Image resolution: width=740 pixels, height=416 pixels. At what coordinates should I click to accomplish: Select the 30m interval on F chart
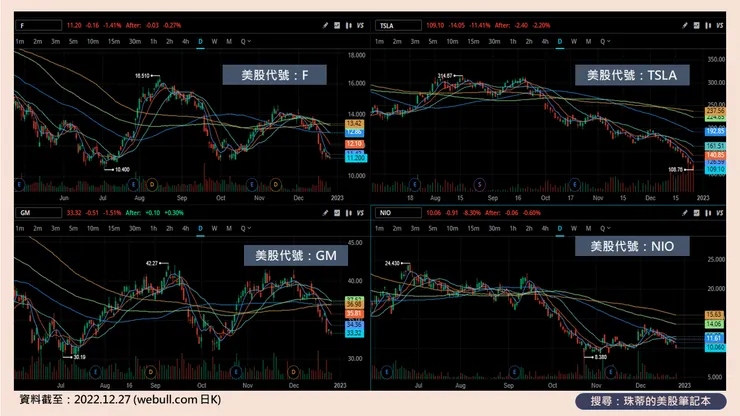(x=135, y=42)
